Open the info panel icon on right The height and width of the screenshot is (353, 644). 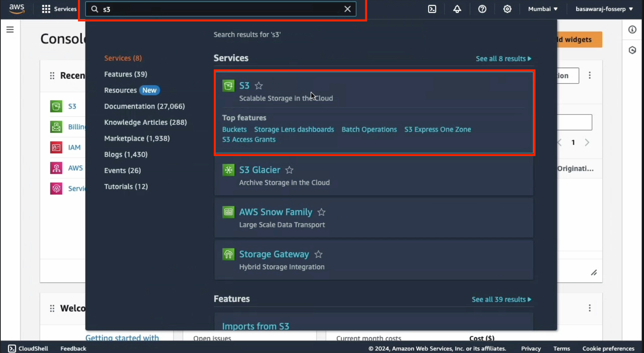click(632, 30)
